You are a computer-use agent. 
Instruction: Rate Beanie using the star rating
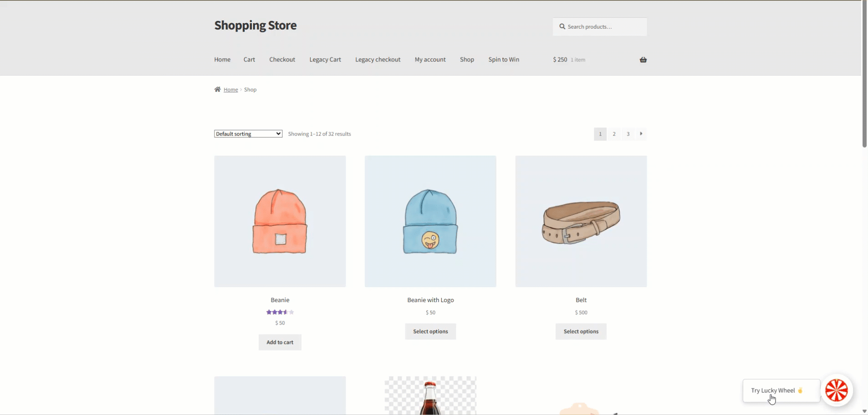click(280, 312)
